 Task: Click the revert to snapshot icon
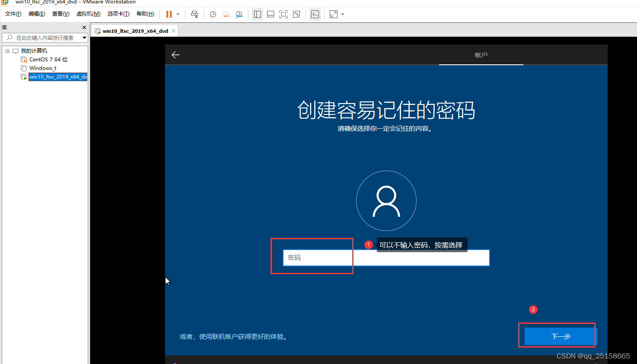point(226,14)
